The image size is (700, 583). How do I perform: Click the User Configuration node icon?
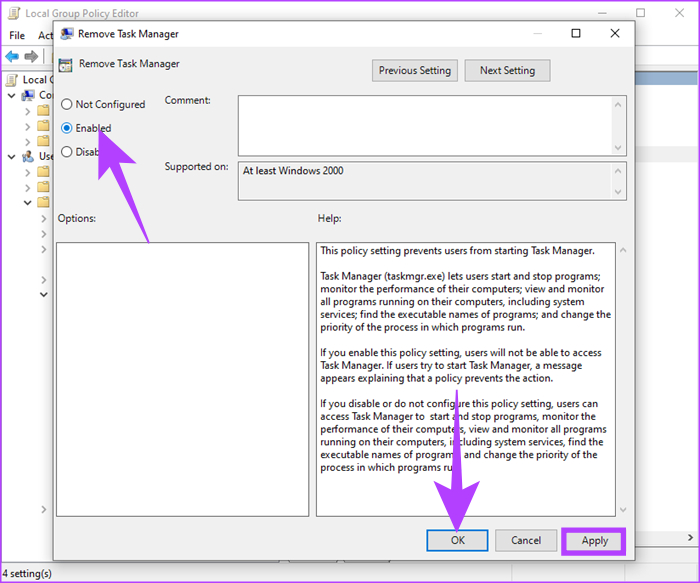tap(28, 156)
